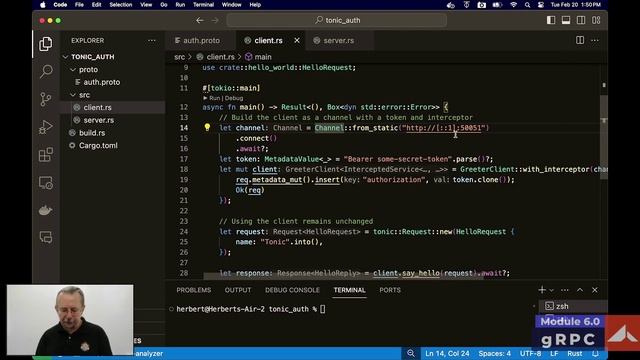Open the PROBLEMS panel tab
The width and height of the screenshot is (640, 360).
click(194, 290)
